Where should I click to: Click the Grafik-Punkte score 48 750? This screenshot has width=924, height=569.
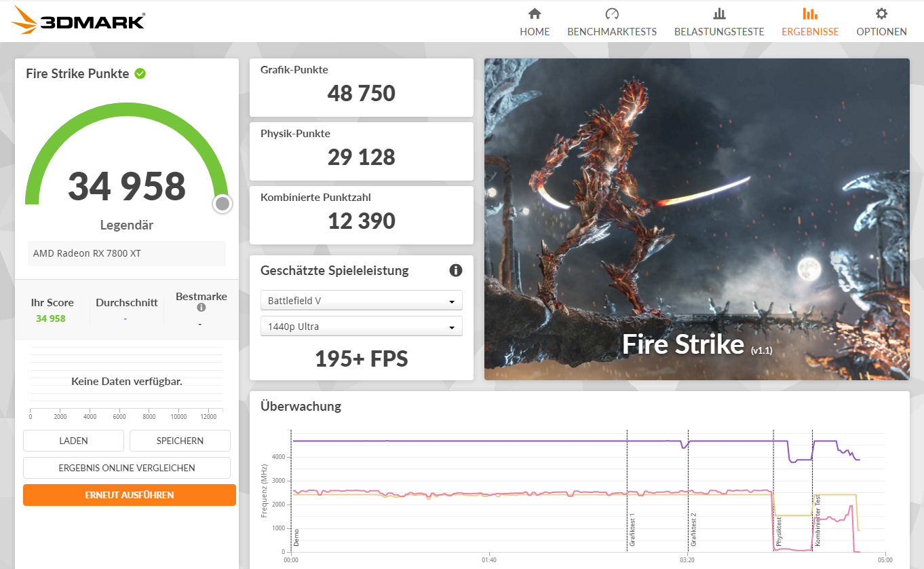click(362, 93)
